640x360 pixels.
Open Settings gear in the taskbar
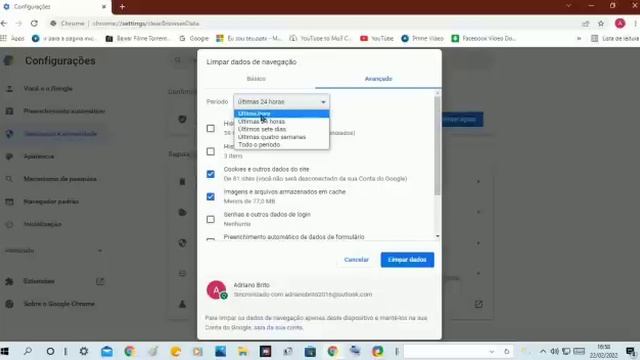point(84,351)
